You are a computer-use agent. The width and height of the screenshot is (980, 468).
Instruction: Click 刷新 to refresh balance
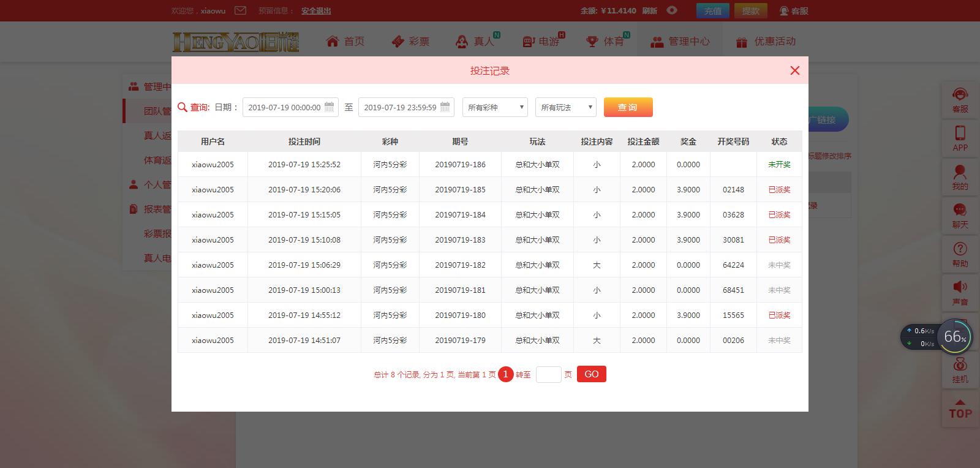(650, 10)
